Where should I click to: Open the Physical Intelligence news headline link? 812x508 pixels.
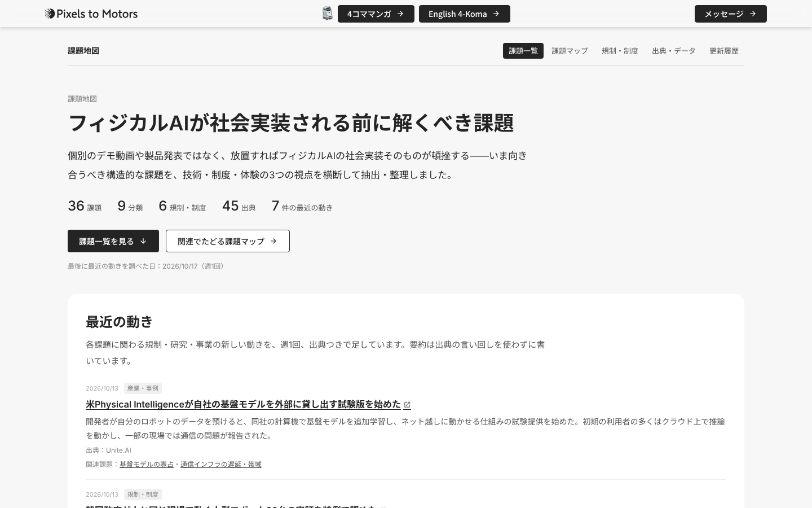pos(243,404)
